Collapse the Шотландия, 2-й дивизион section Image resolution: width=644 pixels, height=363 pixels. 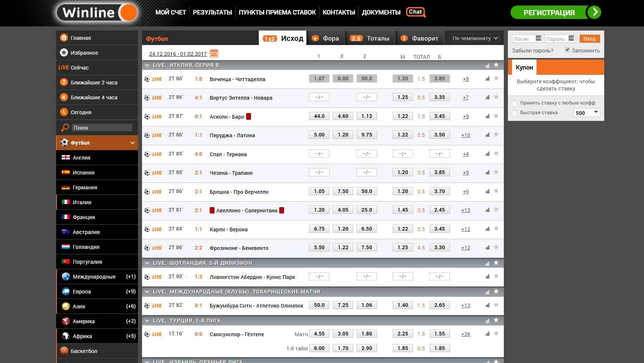(147, 263)
